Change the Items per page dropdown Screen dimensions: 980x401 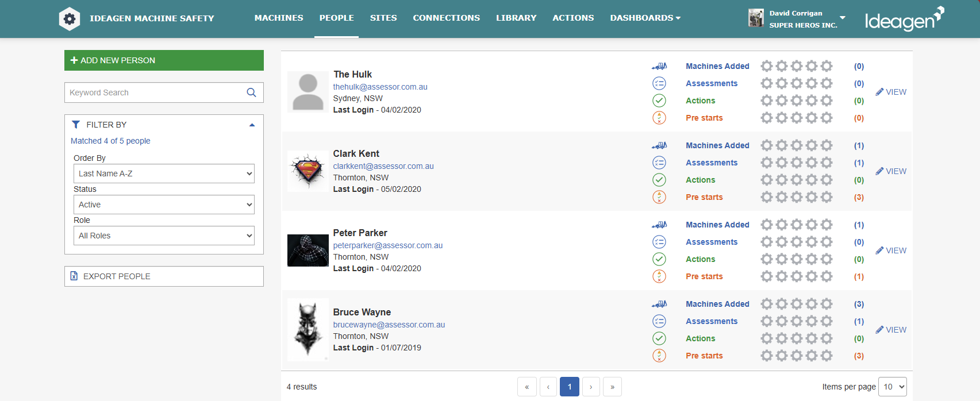pyautogui.click(x=893, y=387)
